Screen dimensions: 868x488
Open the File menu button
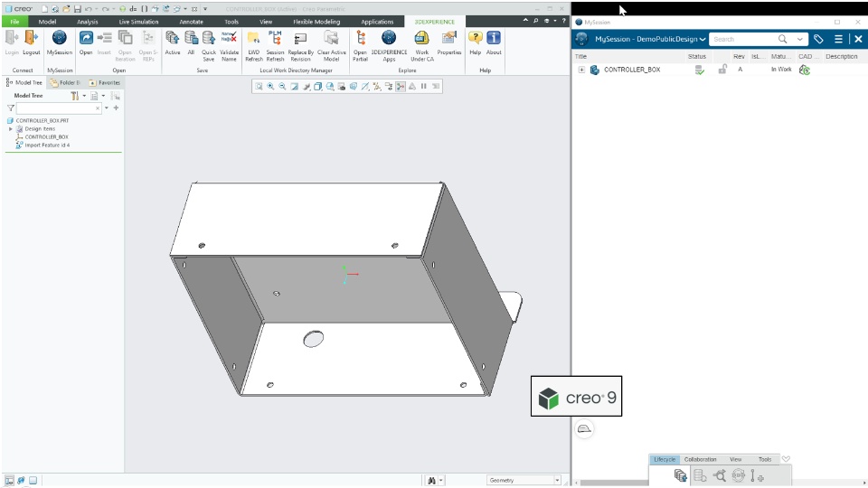[14, 22]
